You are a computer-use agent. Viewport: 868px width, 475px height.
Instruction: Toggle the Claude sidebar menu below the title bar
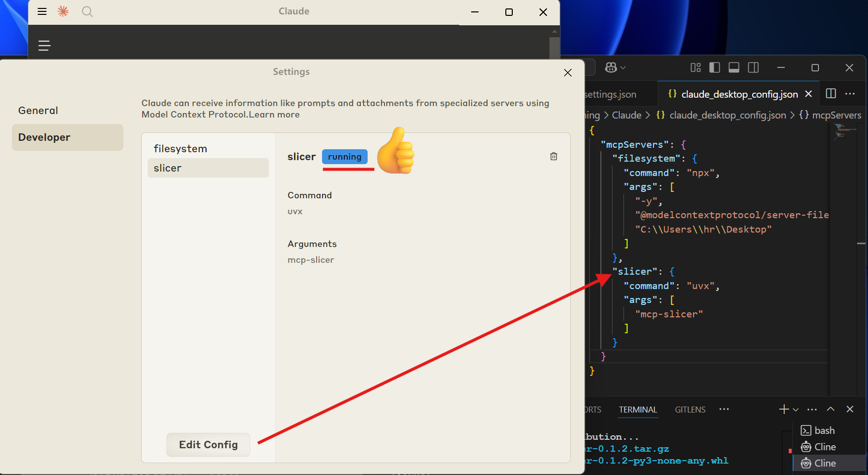point(45,46)
